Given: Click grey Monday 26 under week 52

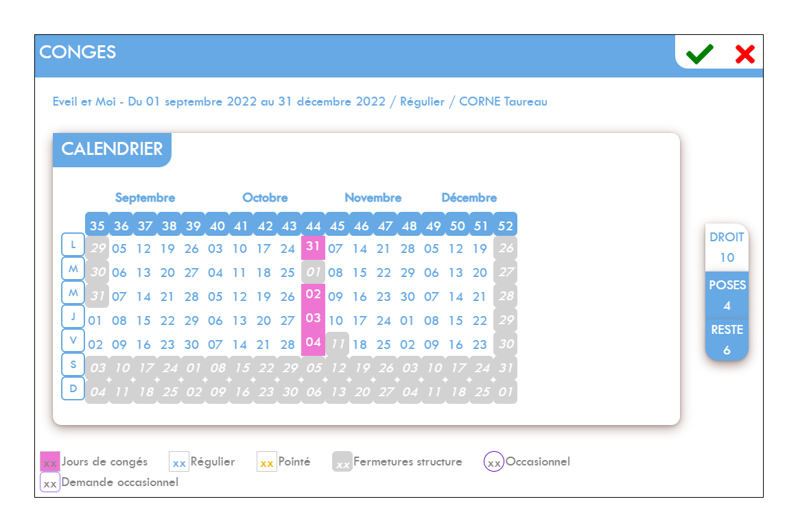Looking at the screenshot, I should pos(506,247).
